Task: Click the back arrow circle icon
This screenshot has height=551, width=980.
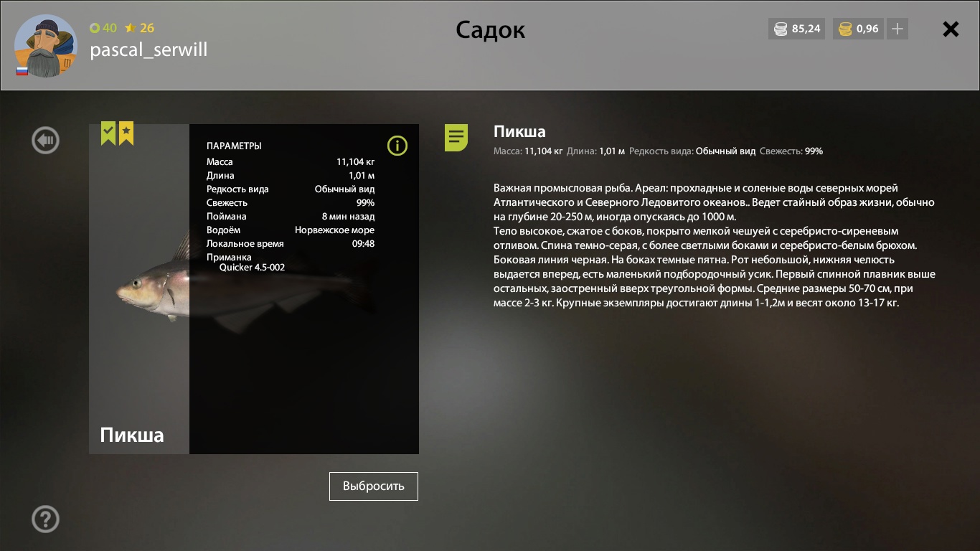Action: pos(45,140)
